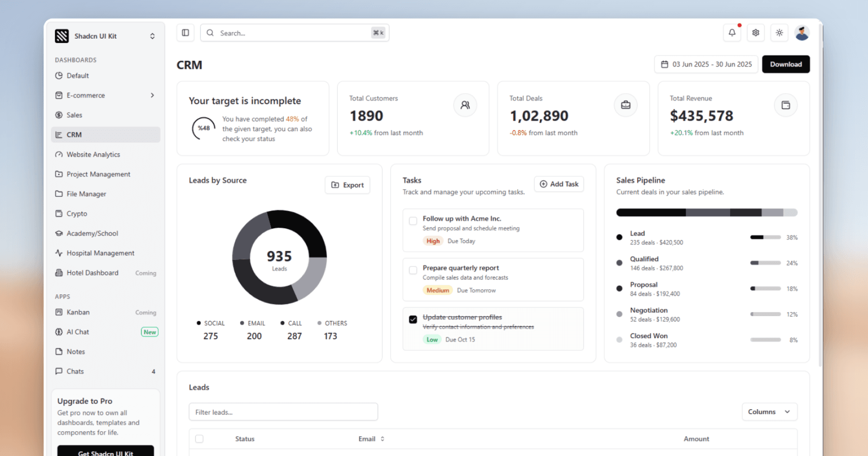Open the Crypto dashboard icon
The width and height of the screenshot is (868, 456).
coord(59,213)
